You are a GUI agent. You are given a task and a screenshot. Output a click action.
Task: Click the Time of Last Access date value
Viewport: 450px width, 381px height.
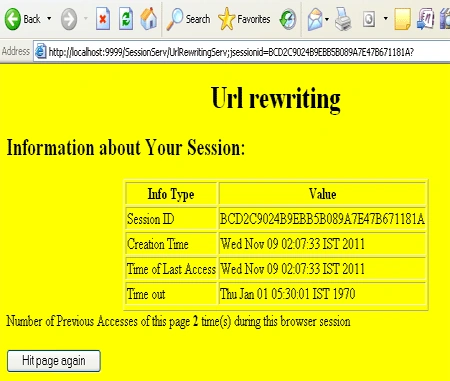(292, 269)
